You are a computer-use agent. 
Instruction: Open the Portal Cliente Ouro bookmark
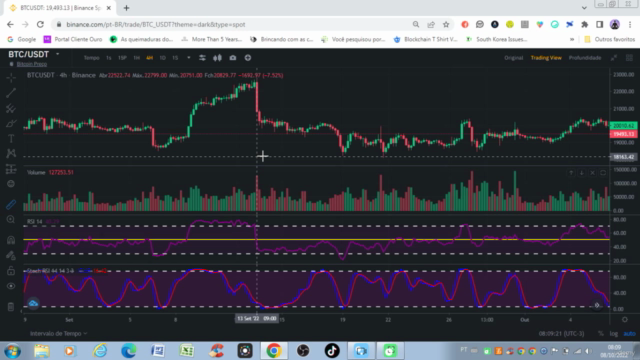(73, 39)
